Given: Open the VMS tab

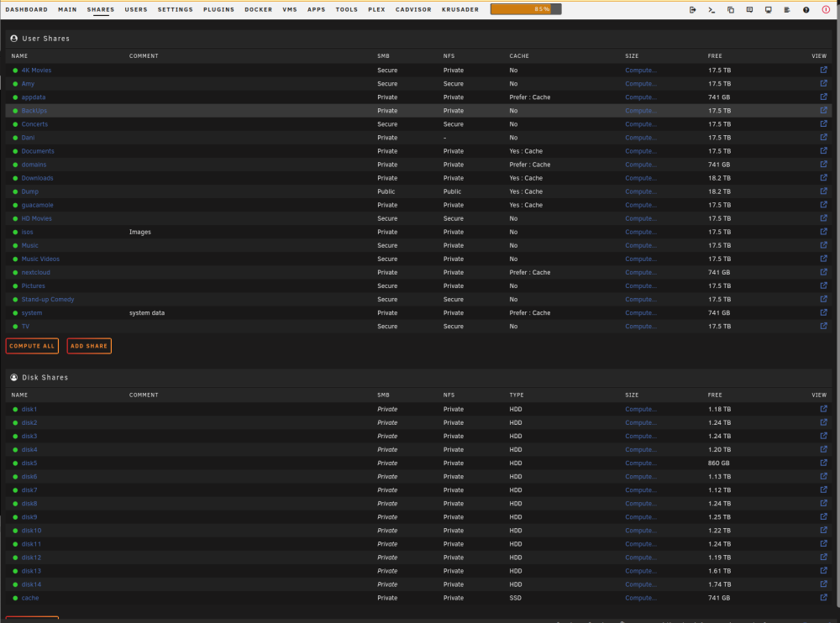Looking at the screenshot, I should coord(290,9).
